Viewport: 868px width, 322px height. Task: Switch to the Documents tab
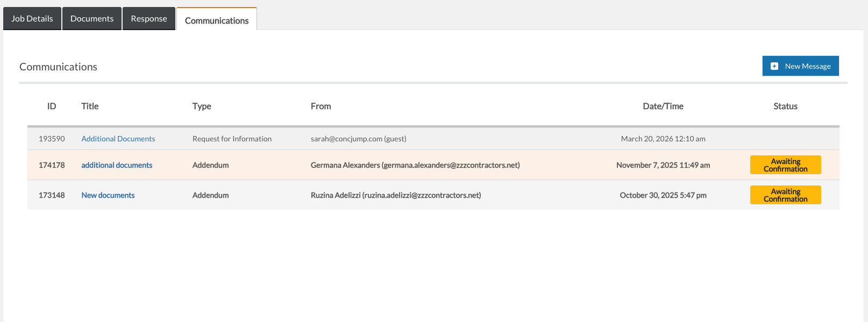[x=92, y=19]
